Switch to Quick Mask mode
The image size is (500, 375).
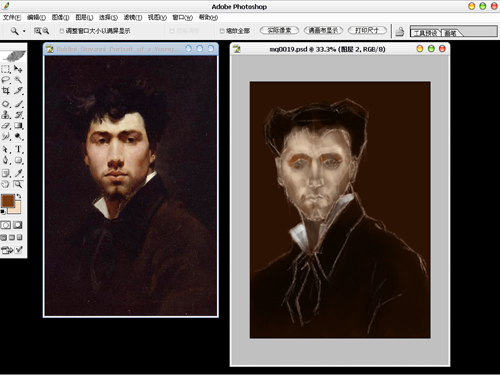pyautogui.click(x=18, y=225)
